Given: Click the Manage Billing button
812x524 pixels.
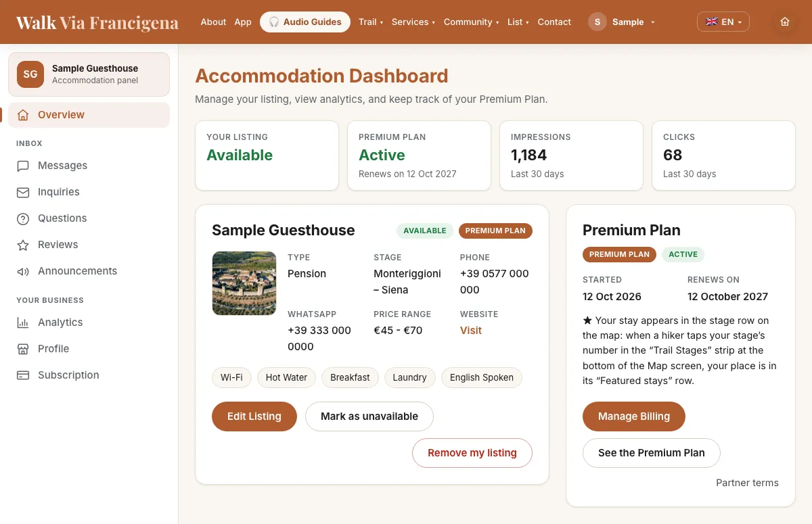Looking at the screenshot, I should coord(634,416).
